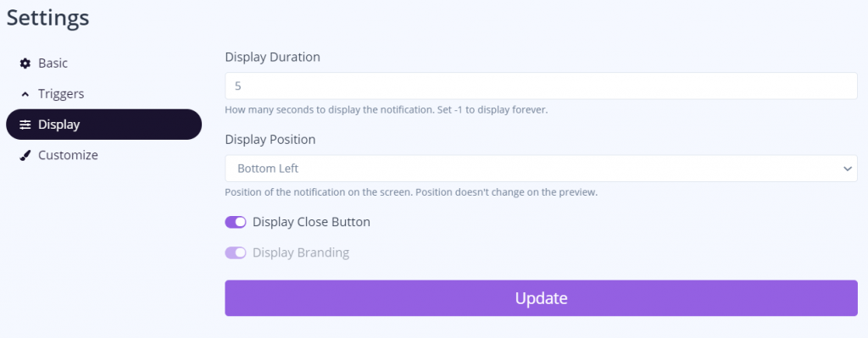Open the Basic settings tab
This screenshot has width=868, height=338.
pos(103,64)
